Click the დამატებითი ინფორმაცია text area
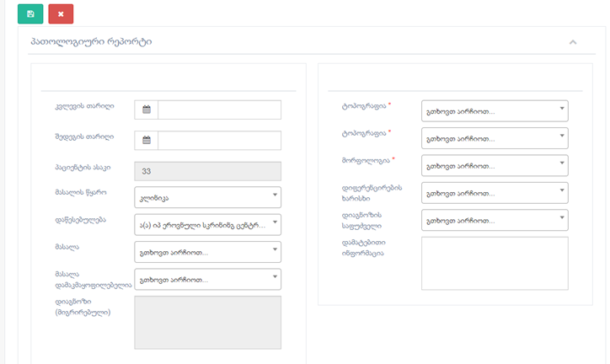The image size is (610, 364). click(x=495, y=263)
